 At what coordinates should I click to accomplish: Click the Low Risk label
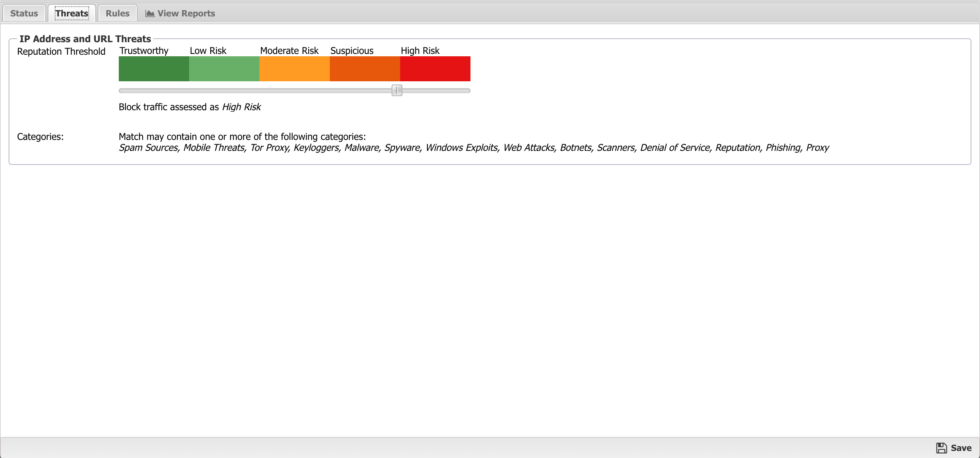tap(208, 51)
